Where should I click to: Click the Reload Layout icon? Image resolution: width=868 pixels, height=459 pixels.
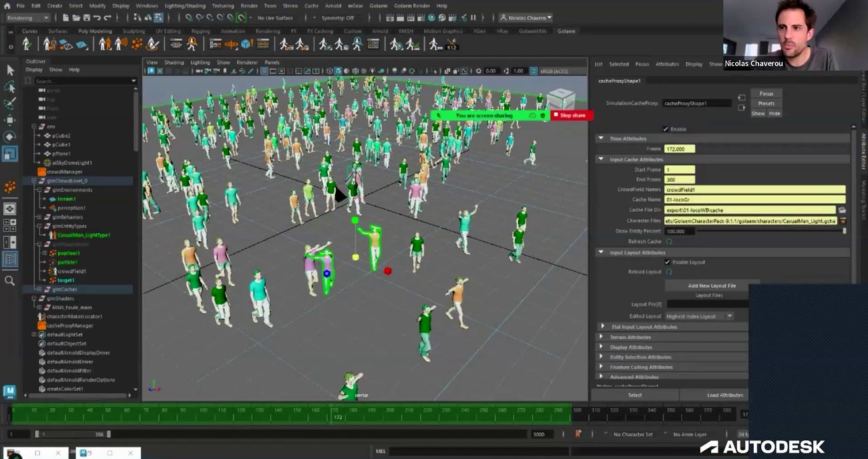click(669, 272)
